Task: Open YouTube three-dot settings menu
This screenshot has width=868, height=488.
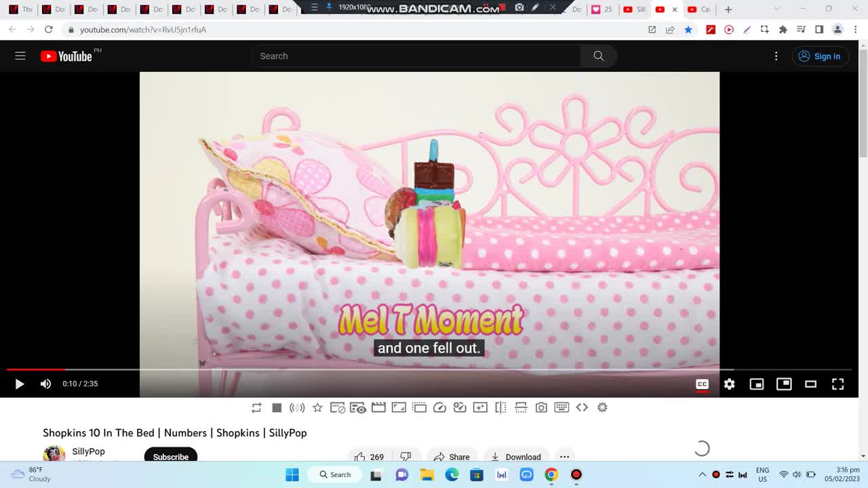Action: [776, 56]
